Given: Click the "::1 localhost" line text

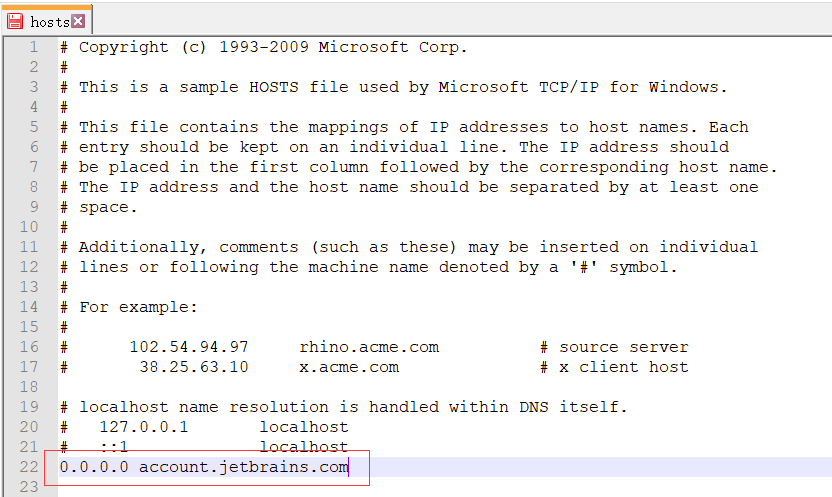Looking at the screenshot, I should [x=224, y=447].
